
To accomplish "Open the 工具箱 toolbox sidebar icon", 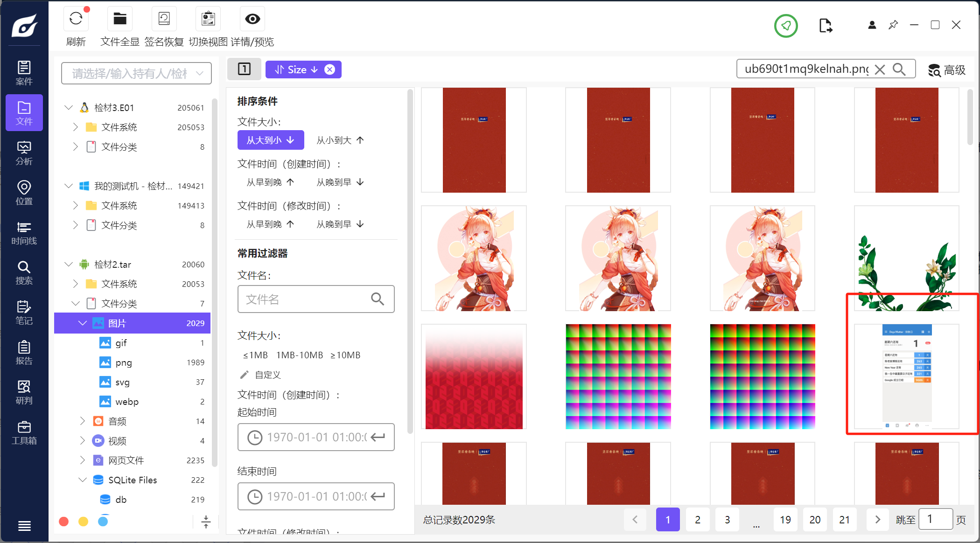I will coord(24,433).
